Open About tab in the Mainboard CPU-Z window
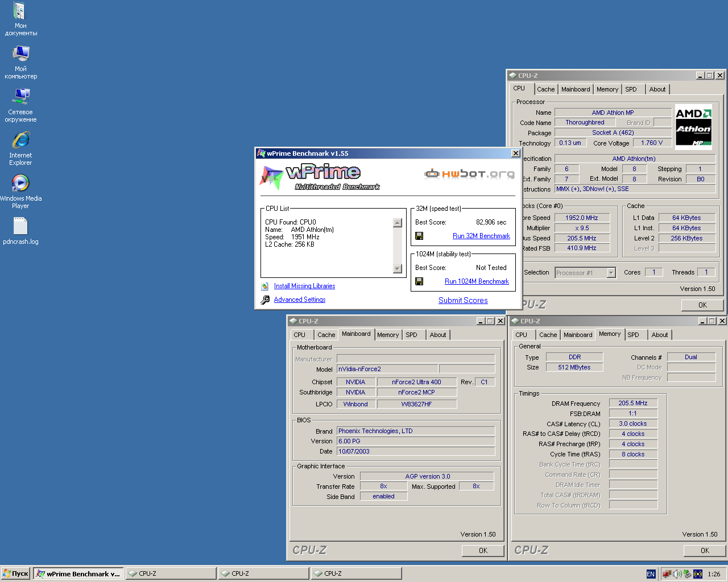The height and width of the screenshot is (582, 728). point(438,335)
